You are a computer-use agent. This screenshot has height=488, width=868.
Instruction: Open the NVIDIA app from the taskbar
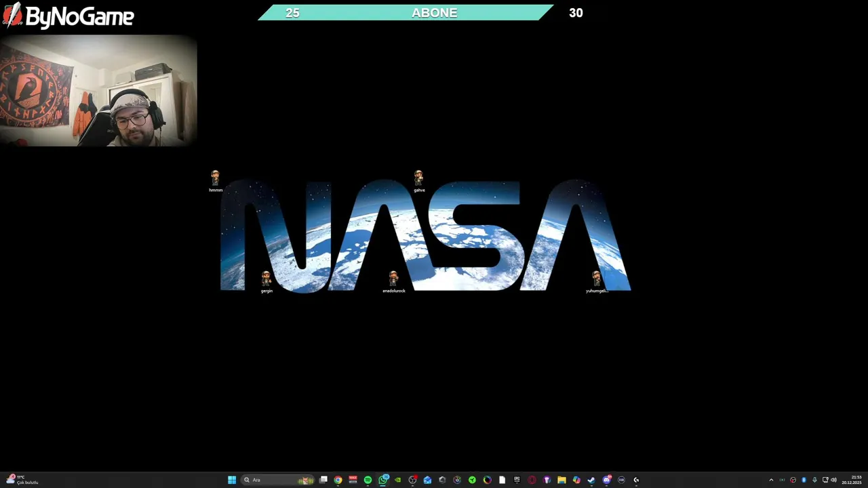[398, 480]
